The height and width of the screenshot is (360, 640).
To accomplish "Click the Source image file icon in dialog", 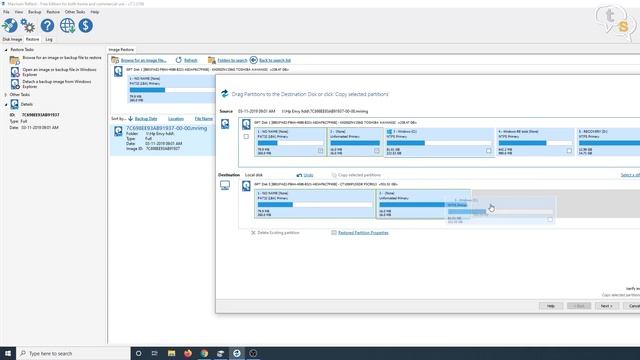I will [225, 124].
